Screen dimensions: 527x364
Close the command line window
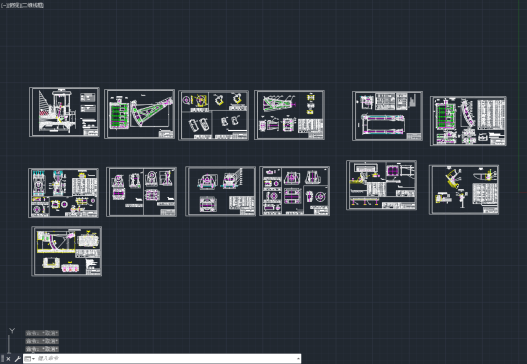click(8, 359)
